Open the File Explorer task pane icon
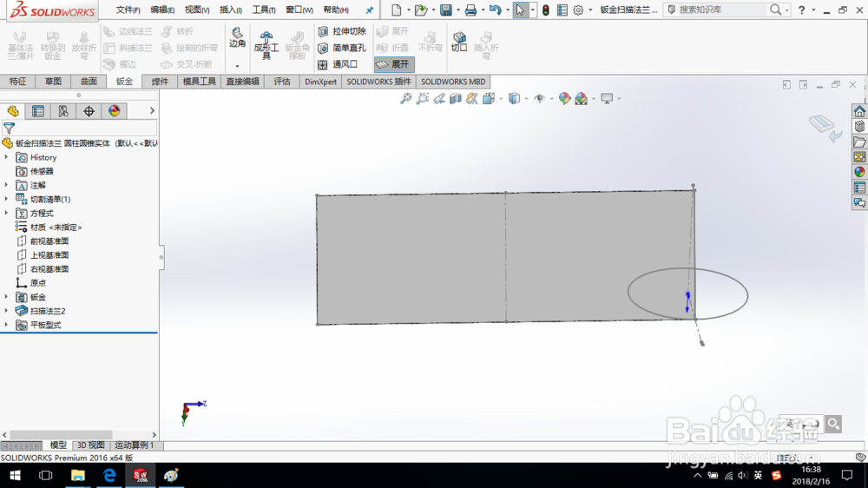The width and height of the screenshot is (868, 488). [859, 142]
